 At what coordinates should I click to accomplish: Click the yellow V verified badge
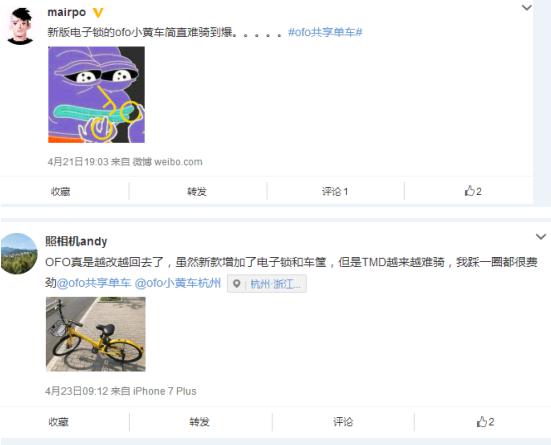(x=98, y=13)
